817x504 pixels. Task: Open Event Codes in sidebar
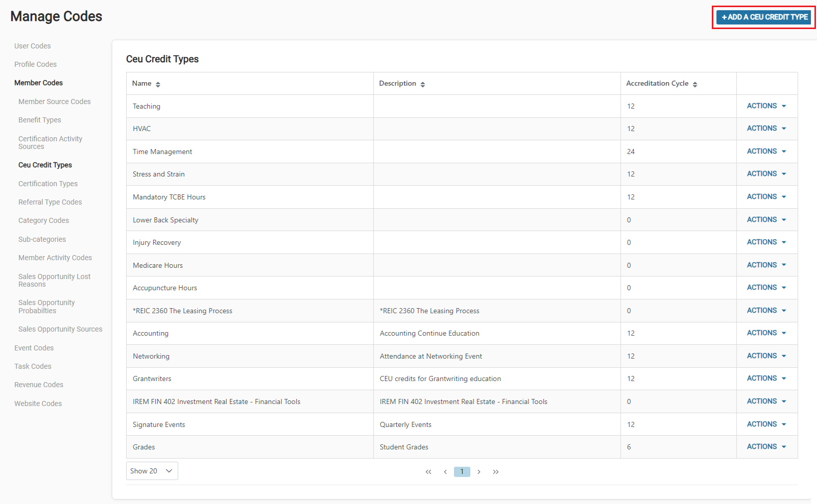point(34,348)
